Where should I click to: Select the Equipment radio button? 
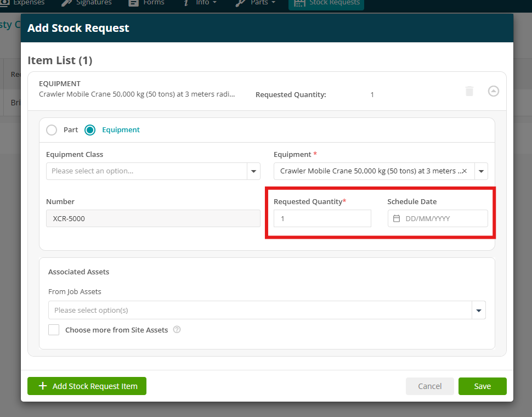[90, 130]
